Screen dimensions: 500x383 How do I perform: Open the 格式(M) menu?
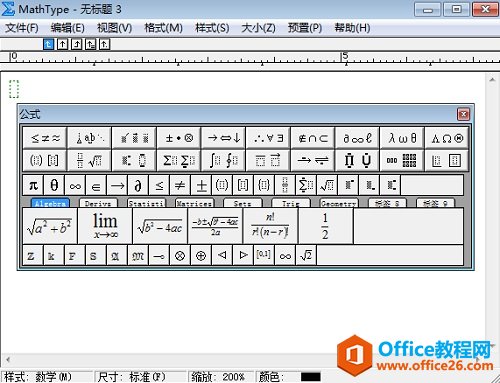(163, 28)
